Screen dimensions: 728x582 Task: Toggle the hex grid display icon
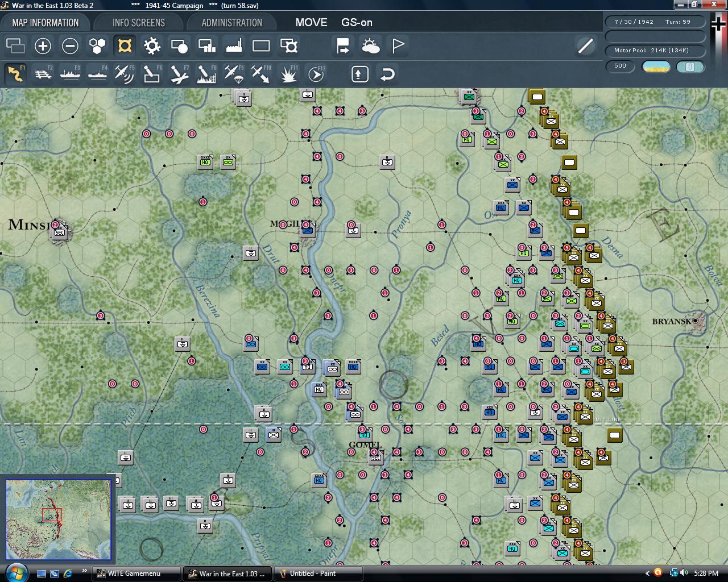97,45
